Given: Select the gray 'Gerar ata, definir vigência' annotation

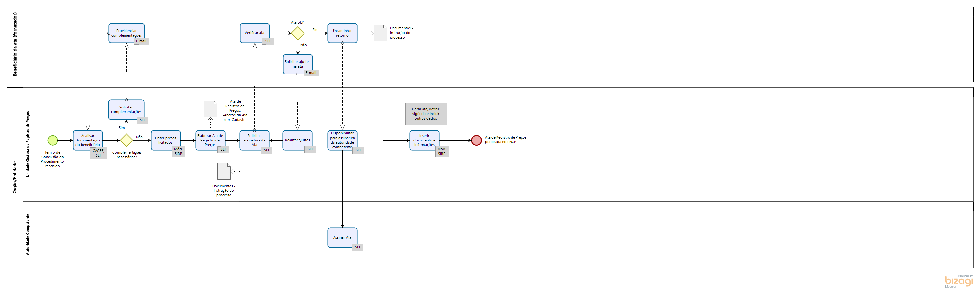Looking at the screenshot, I should click(x=425, y=114).
